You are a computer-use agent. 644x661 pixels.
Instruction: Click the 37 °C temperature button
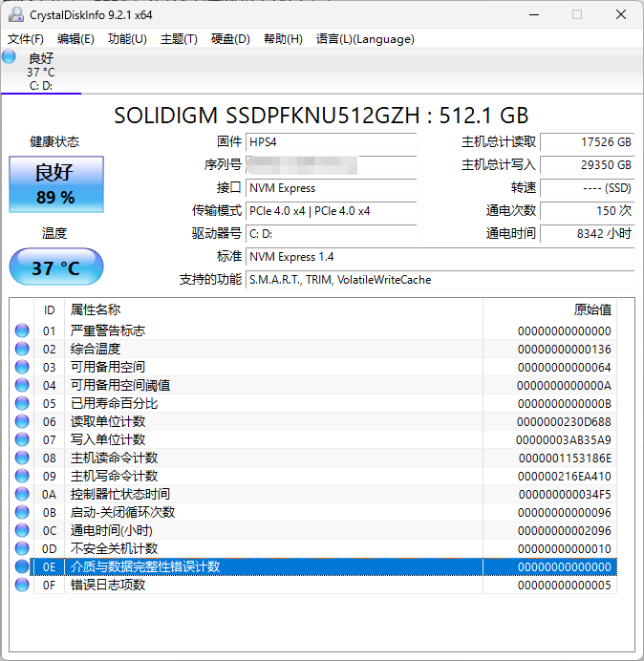click(x=56, y=267)
